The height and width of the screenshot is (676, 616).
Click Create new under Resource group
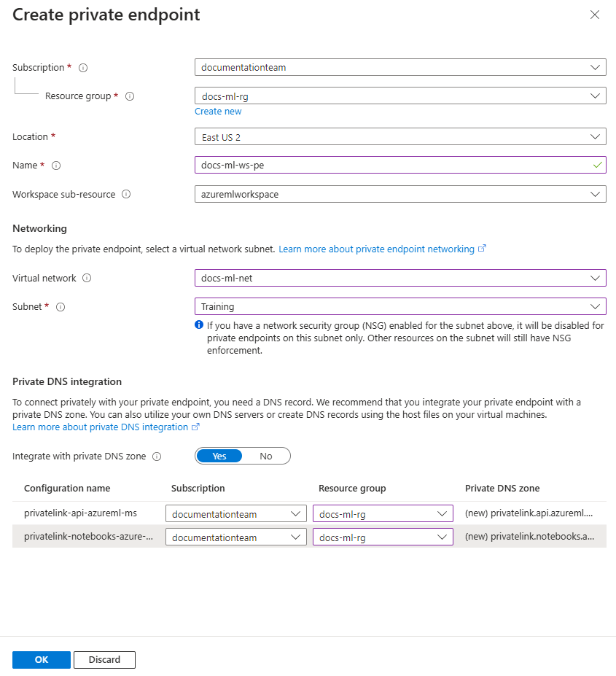(218, 111)
